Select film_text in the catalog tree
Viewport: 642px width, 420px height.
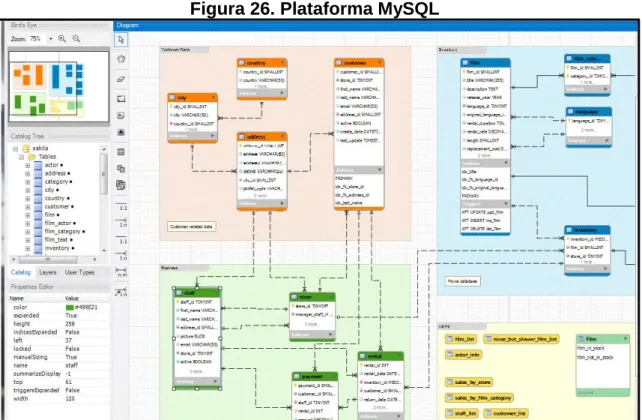coord(56,240)
